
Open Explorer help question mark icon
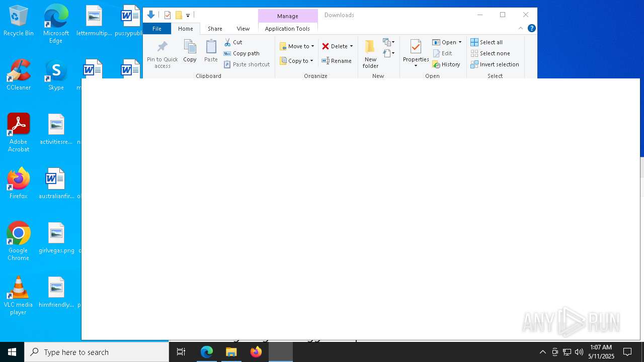pyautogui.click(x=531, y=28)
